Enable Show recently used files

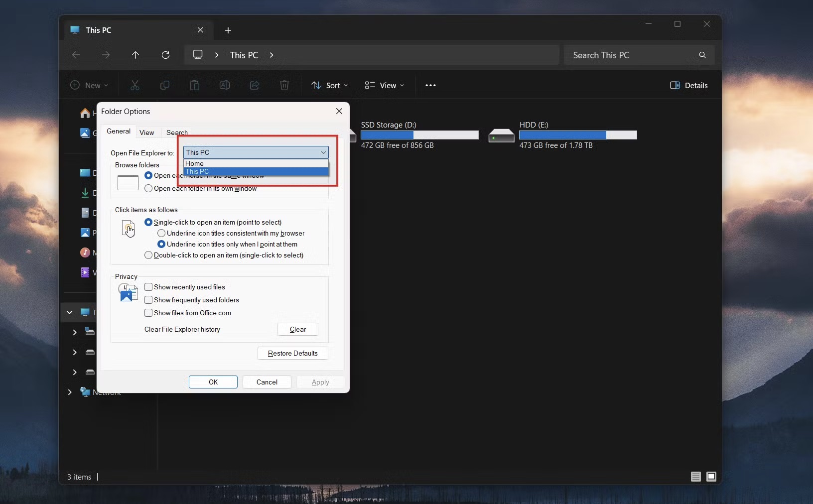(148, 287)
